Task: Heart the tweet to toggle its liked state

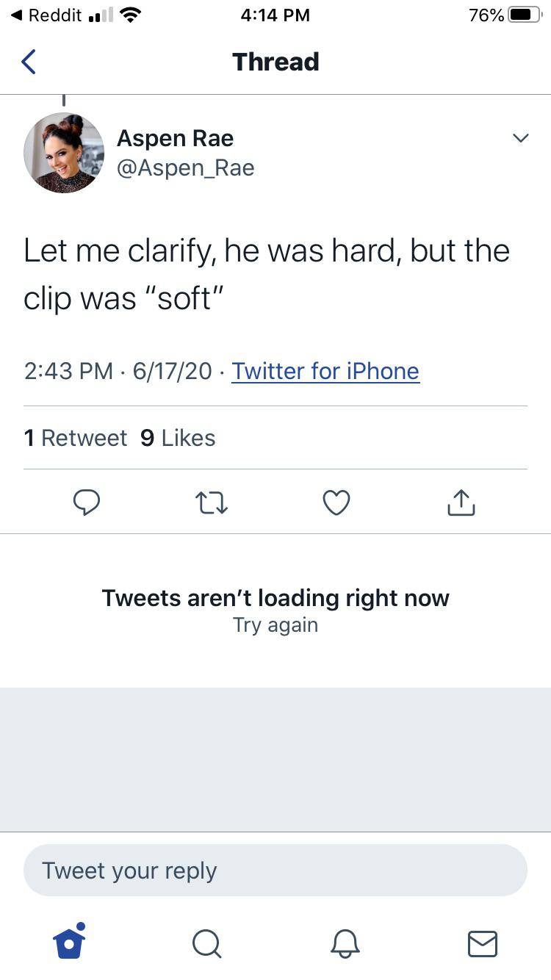Action: (336, 502)
